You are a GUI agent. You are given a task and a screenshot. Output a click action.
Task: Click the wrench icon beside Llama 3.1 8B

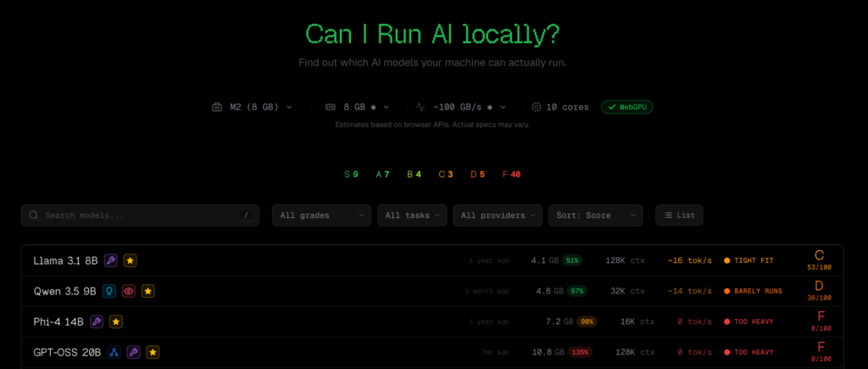coord(111,260)
